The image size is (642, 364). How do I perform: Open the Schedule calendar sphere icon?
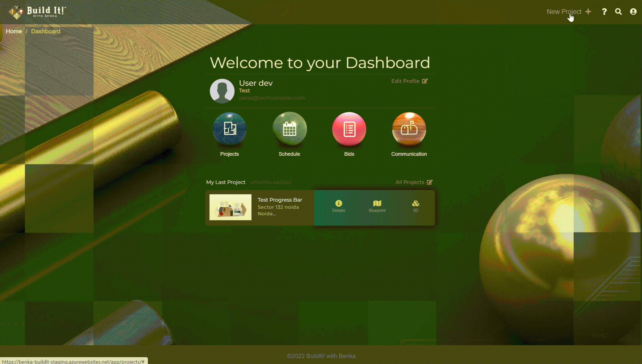[x=289, y=129]
